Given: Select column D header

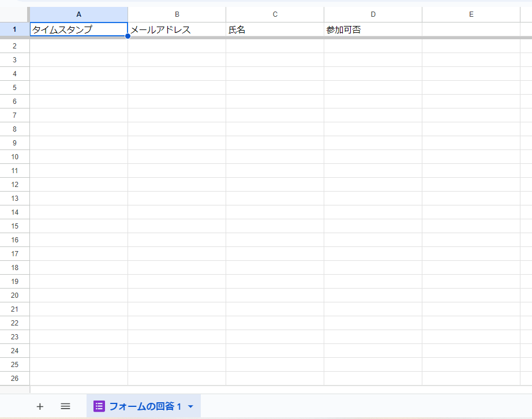Looking at the screenshot, I should (373, 14).
